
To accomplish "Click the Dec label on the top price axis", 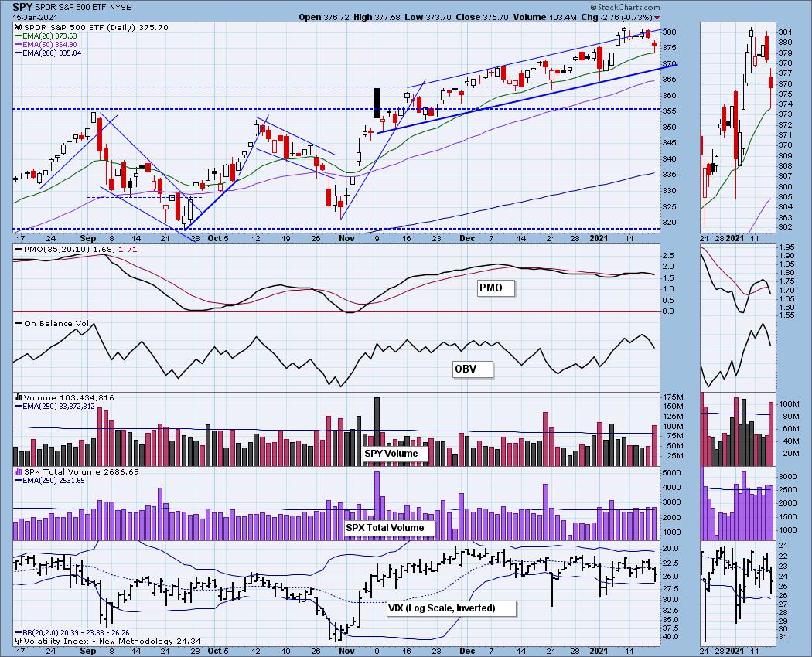I will pyautogui.click(x=467, y=238).
